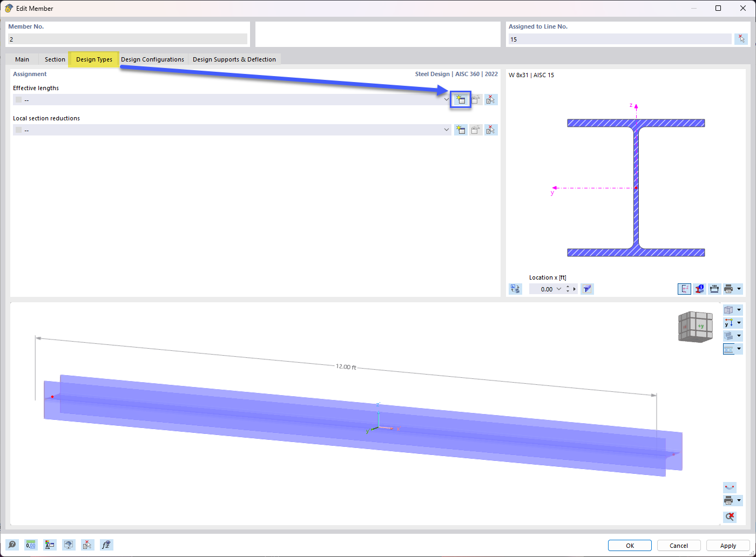Expand the clipping display options arrow

pyautogui.click(x=739, y=349)
